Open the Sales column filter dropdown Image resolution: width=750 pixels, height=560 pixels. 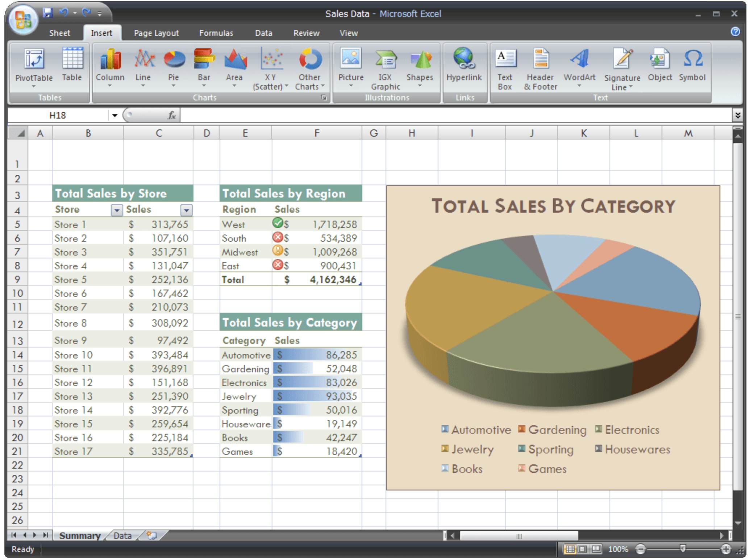[x=186, y=210]
